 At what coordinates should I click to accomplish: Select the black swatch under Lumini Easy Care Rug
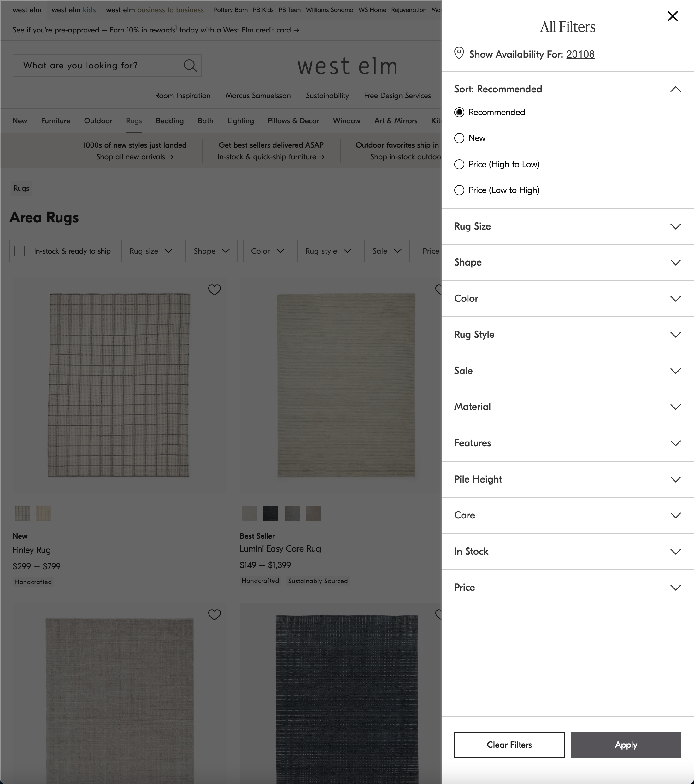point(270,513)
